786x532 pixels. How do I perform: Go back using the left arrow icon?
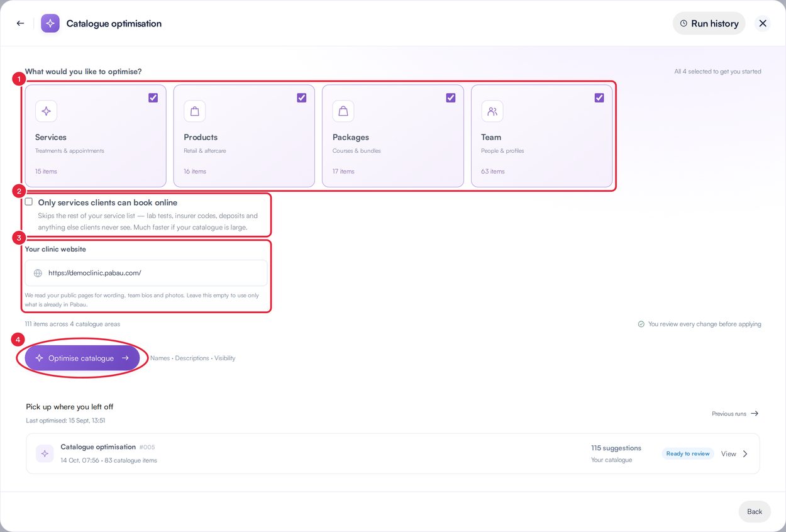21,23
